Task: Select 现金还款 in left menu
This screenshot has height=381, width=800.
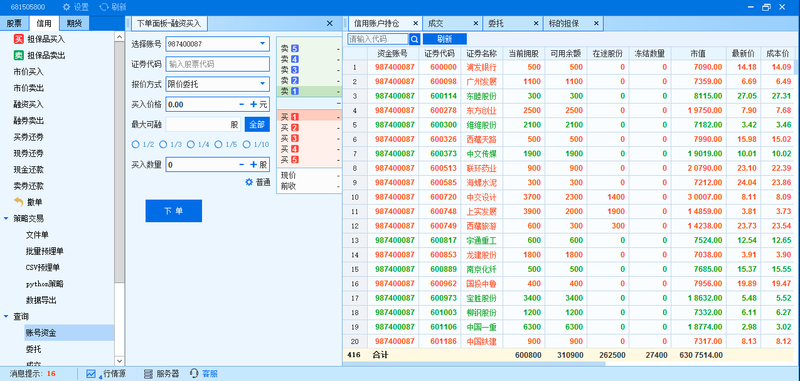Action: click(29, 170)
